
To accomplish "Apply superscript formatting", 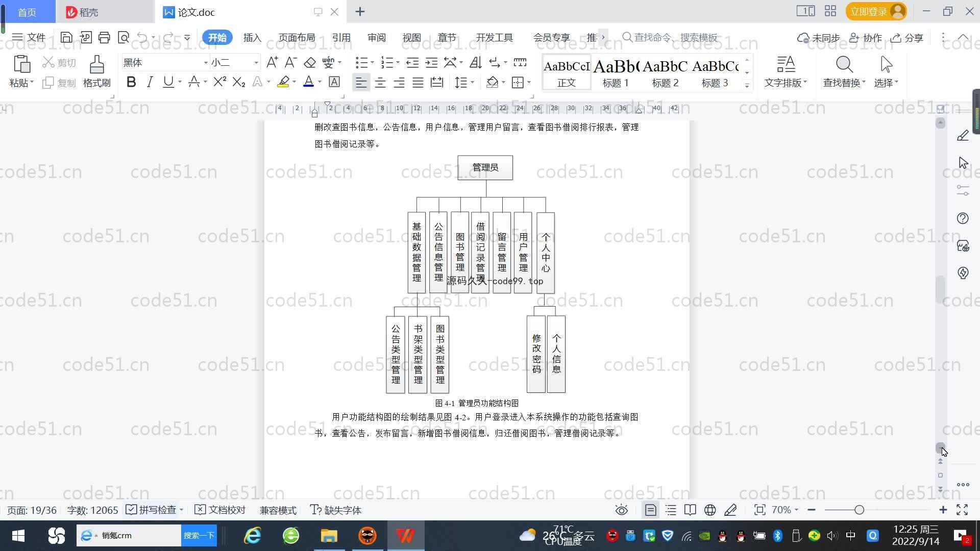I will click(x=219, y=82).
